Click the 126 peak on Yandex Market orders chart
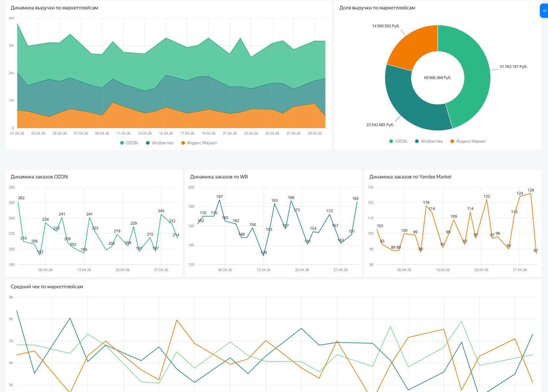 point(531,193)
